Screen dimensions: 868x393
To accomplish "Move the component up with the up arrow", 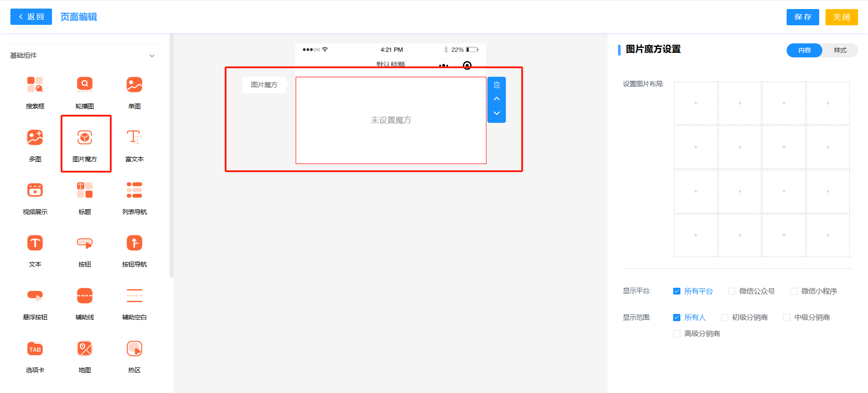I will [x=496, y=99].
